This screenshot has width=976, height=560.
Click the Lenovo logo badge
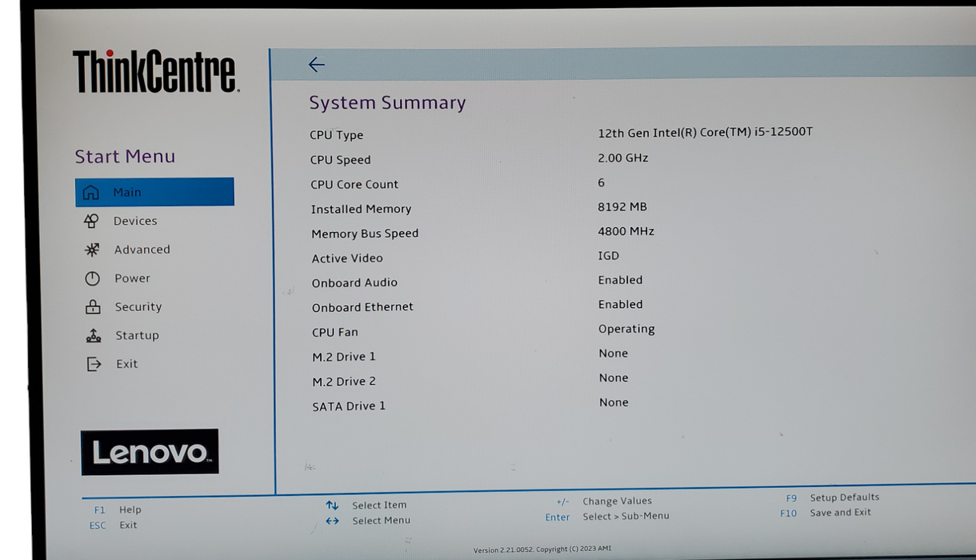point(150,452)
